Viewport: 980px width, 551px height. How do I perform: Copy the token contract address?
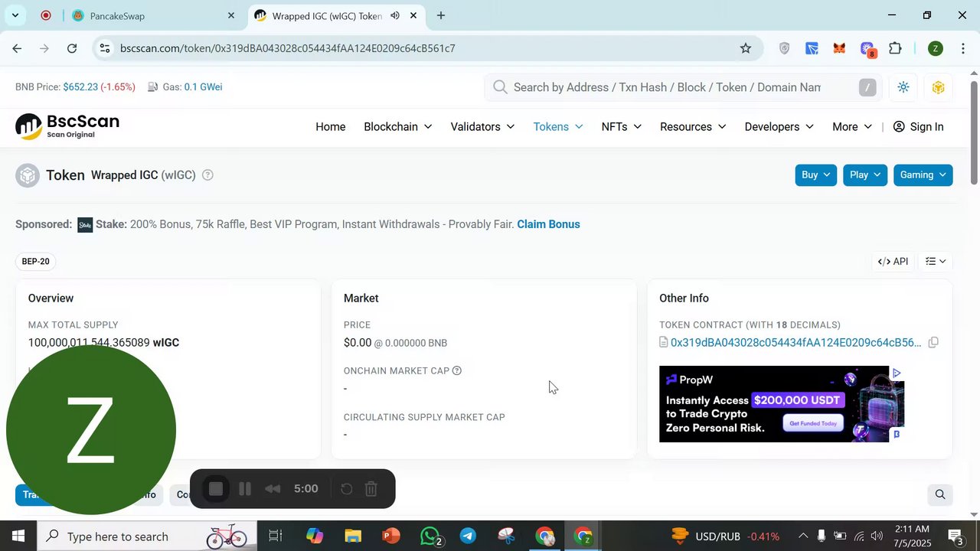coord(933,343)
